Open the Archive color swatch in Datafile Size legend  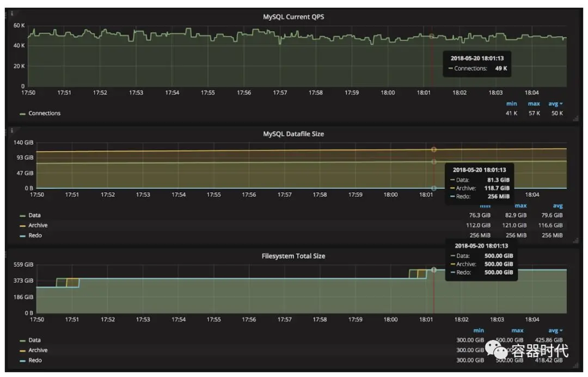pos(22,226)
